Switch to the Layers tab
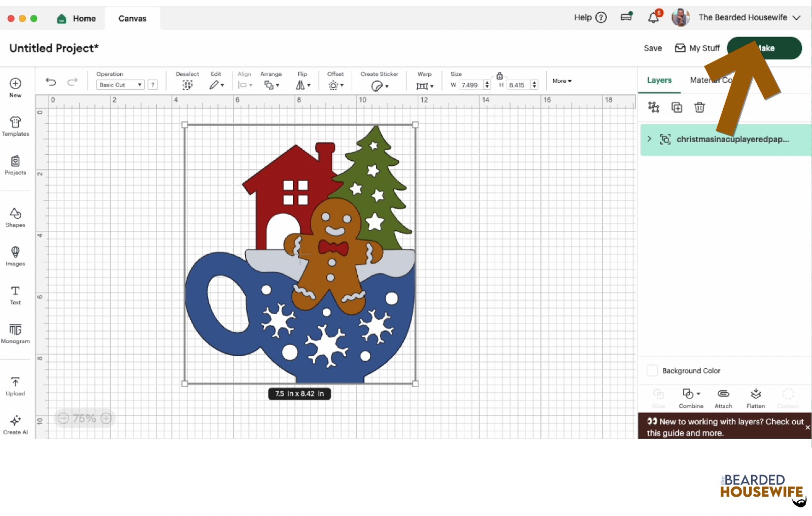 pos(659,80)
